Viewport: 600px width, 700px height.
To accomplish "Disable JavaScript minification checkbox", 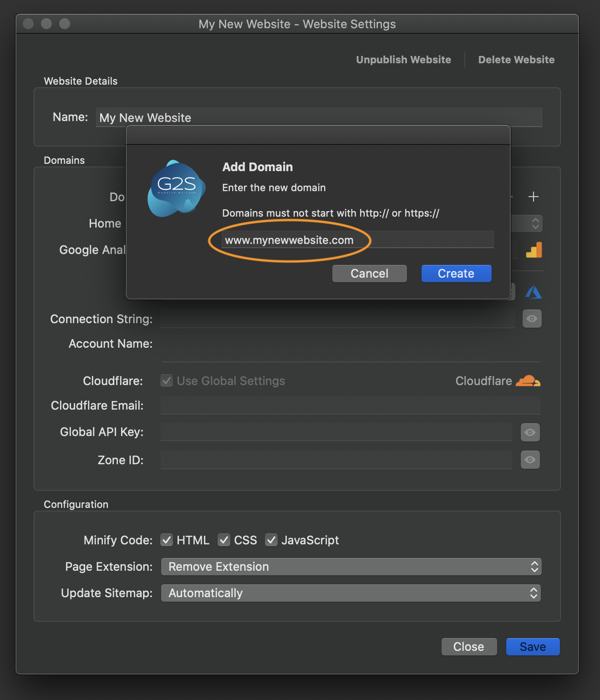I will click(271, 540).
